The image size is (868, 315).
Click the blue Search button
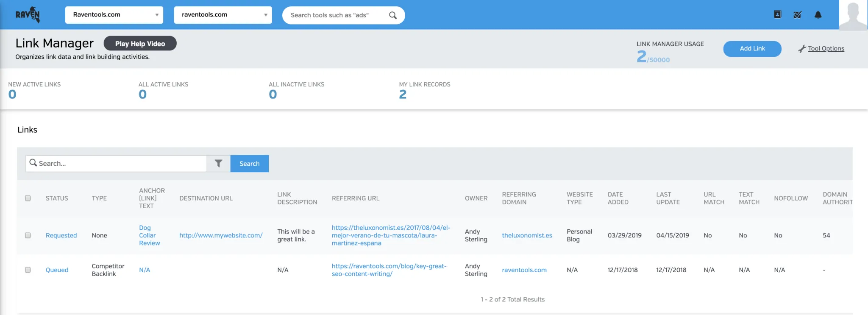point(249,163)
